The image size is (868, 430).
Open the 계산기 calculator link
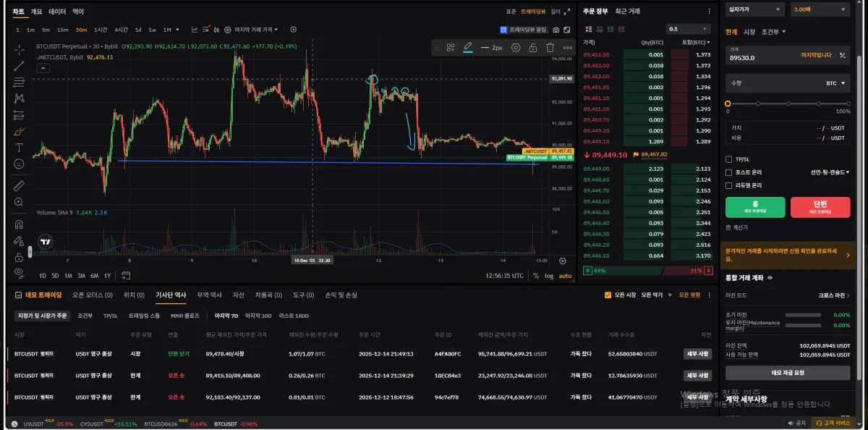coord(737,227)
